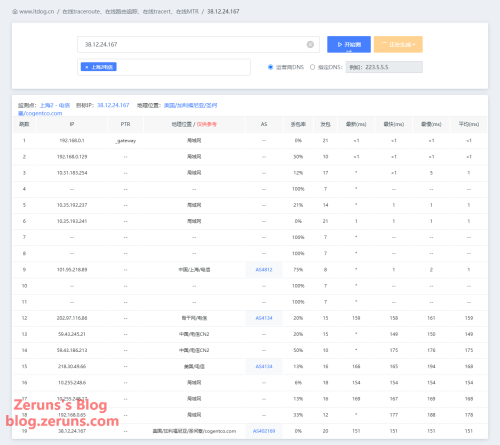This screenshot has width=500, height=445.
Task: Click into the 38.12.24.167 address input
Action: [x=192, y=44]
